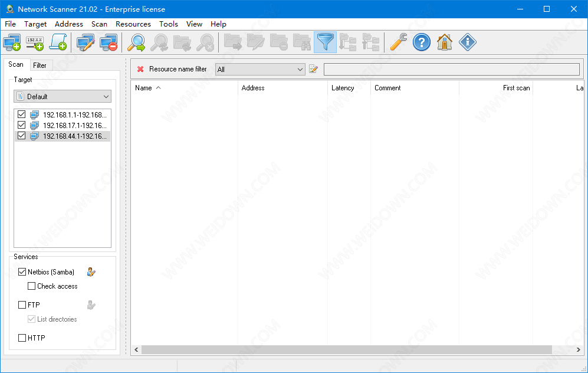Click the Add IP range toolbar icon
The width and height of the screenshot is (588, 373).
35,42
